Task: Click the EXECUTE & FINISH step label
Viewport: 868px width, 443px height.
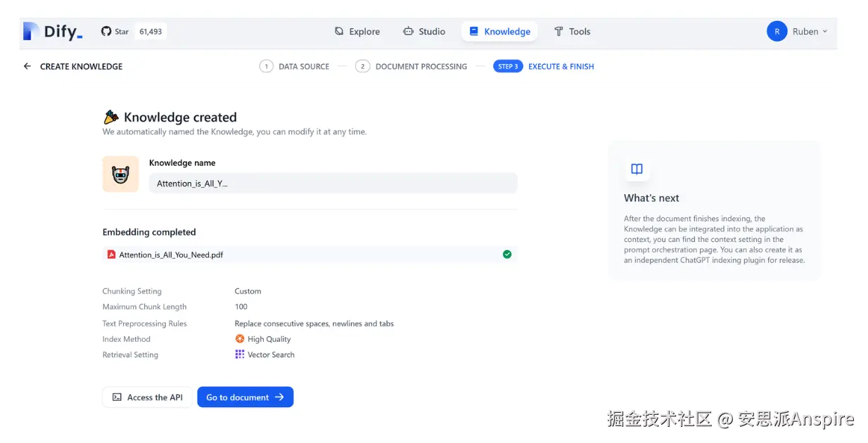Action: [x=561, y=67]
